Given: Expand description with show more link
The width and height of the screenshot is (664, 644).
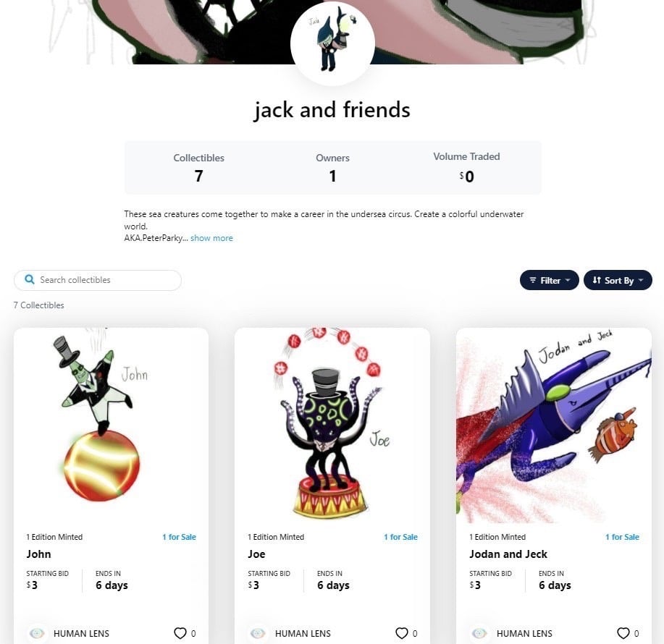Looking at the screenshot, I should point(211,238).
